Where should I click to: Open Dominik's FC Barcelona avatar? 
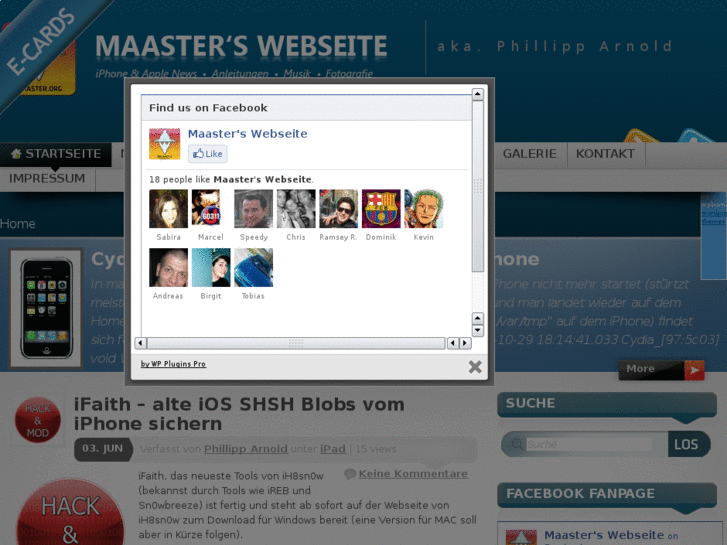(381, 209)
